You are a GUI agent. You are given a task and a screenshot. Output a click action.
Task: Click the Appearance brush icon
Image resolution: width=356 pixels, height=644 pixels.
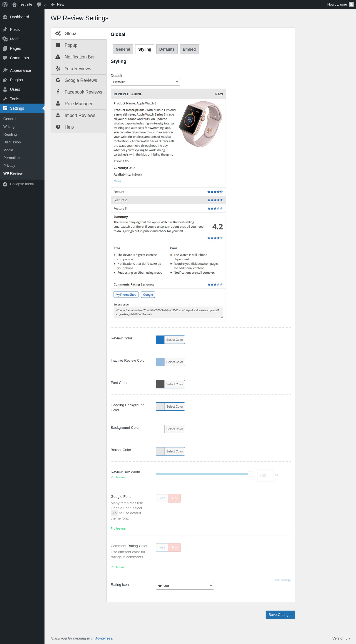tap(5, 70)
